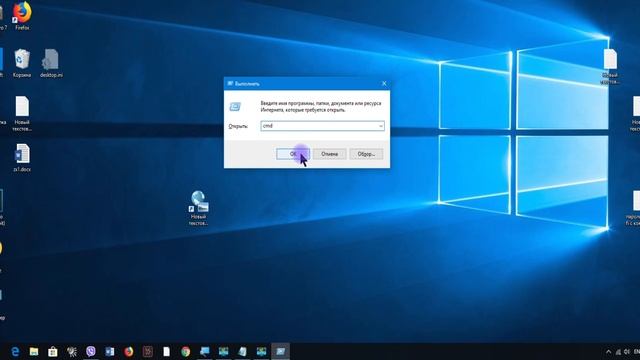Click OK in the Run dialog

293,154
